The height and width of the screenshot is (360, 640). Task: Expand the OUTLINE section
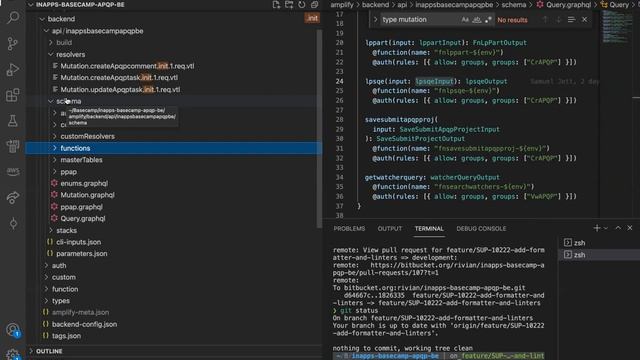point(174,351)
